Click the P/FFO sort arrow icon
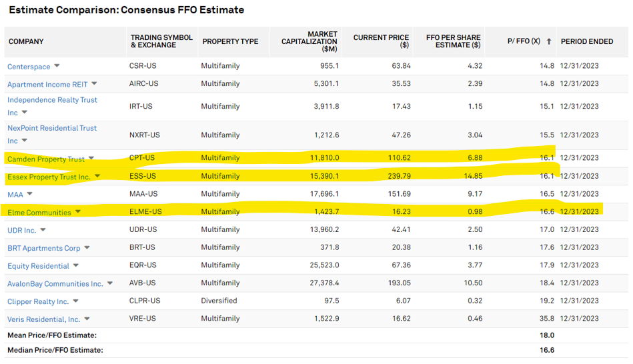633x364 pixels. [x=549, y=41]
